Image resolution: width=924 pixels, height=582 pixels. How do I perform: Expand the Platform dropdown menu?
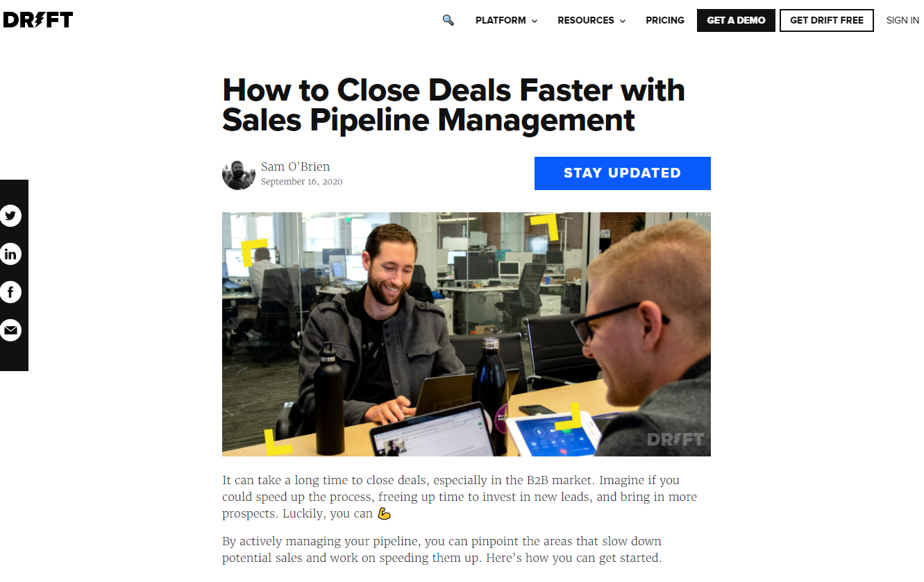click(506, 20)
